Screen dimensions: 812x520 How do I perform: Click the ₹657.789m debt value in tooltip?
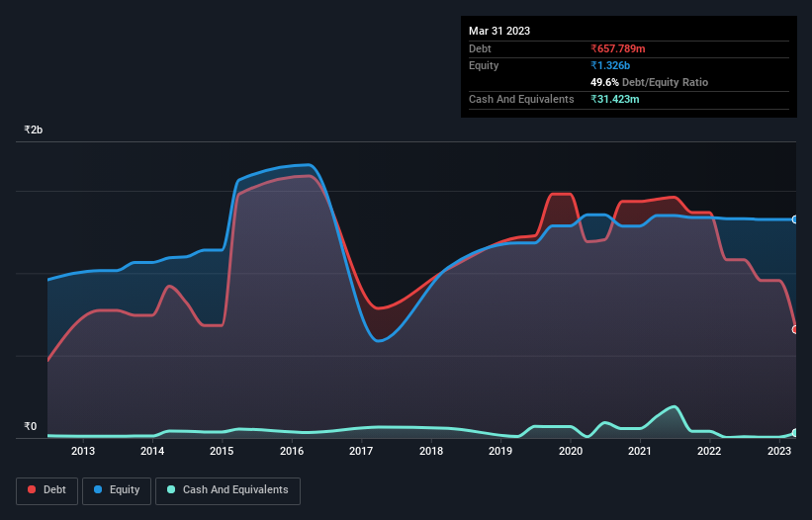pyautogui.click(x=618, y=48)
